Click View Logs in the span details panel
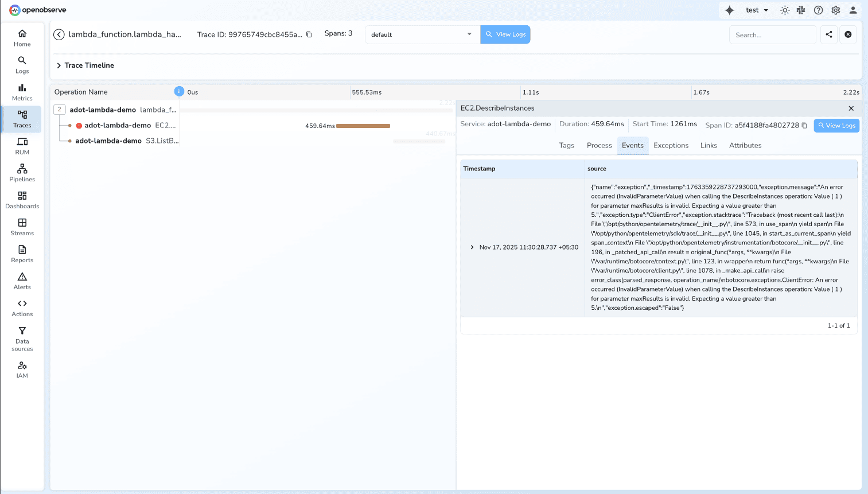This screenshot has width=868, height=494. (x=836, y=126)
